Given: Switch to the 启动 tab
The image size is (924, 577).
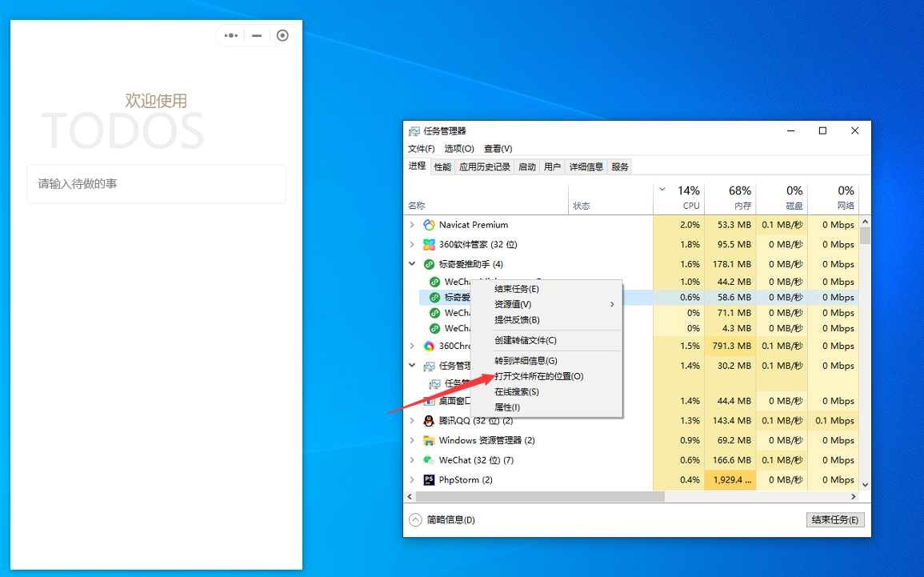Looking at the screenshot, I should [x=527, y=166].
